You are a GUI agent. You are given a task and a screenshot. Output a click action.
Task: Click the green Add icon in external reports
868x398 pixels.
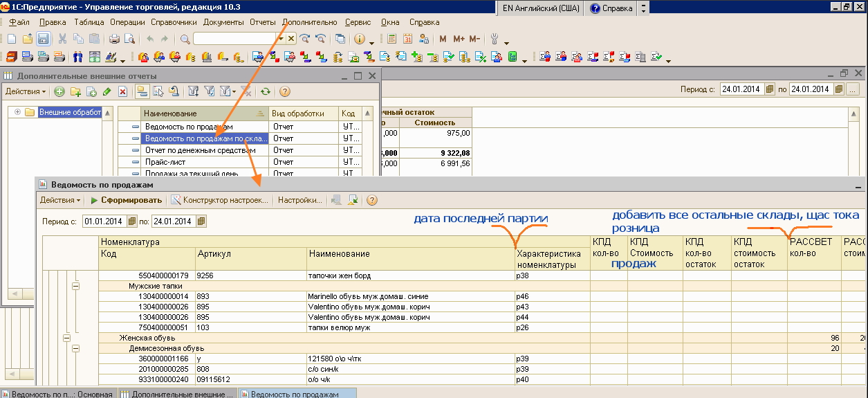(x=59, y=91)
